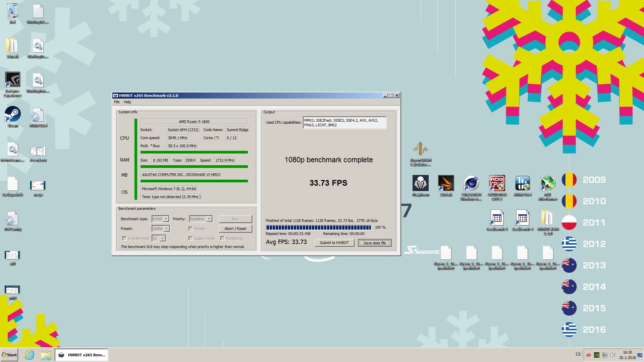Toggle the Monitoring checkbox

tap(222, 238)
